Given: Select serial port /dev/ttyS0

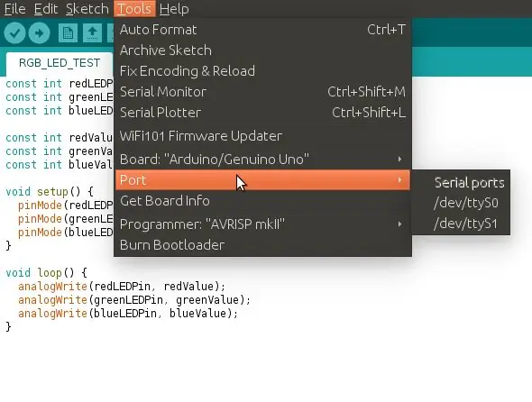Looking at the screenshot, I should click(462, 203).
